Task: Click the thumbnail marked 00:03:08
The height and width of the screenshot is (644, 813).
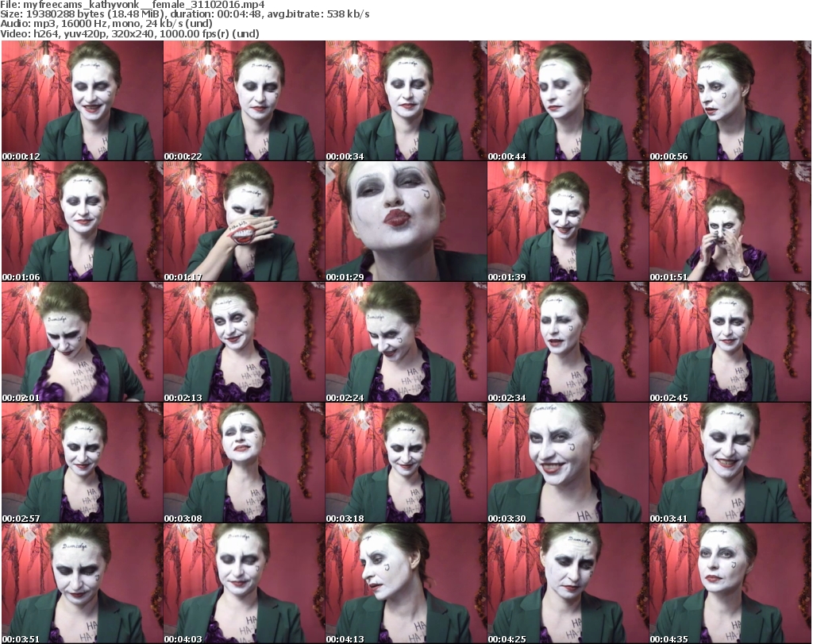Action: point(245,463)
